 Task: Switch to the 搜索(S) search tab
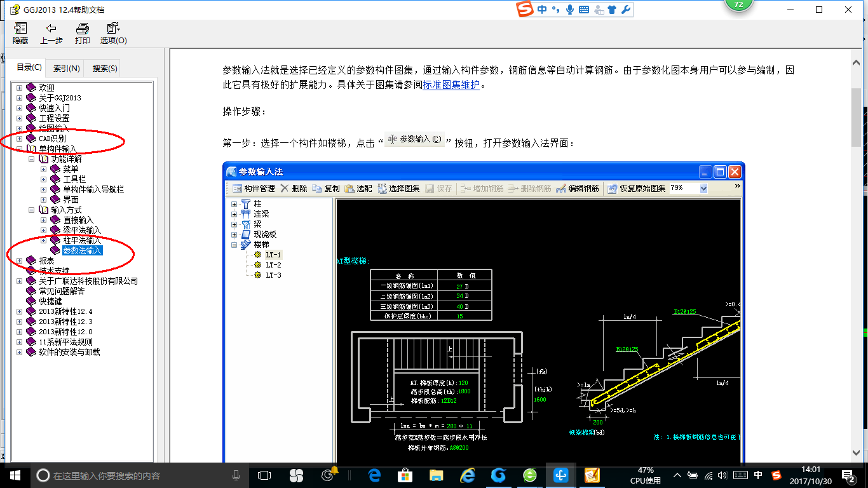(104, 69)
